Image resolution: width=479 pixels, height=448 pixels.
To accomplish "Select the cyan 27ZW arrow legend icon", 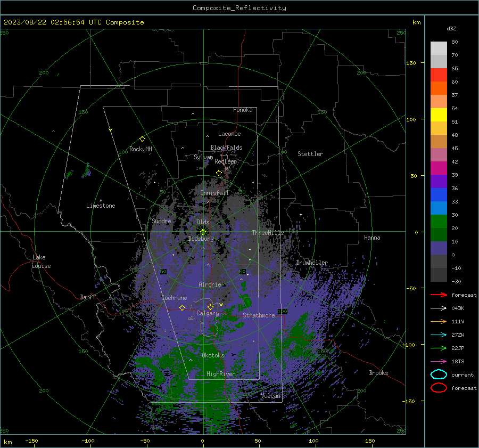I will click(x=439, y=335).
